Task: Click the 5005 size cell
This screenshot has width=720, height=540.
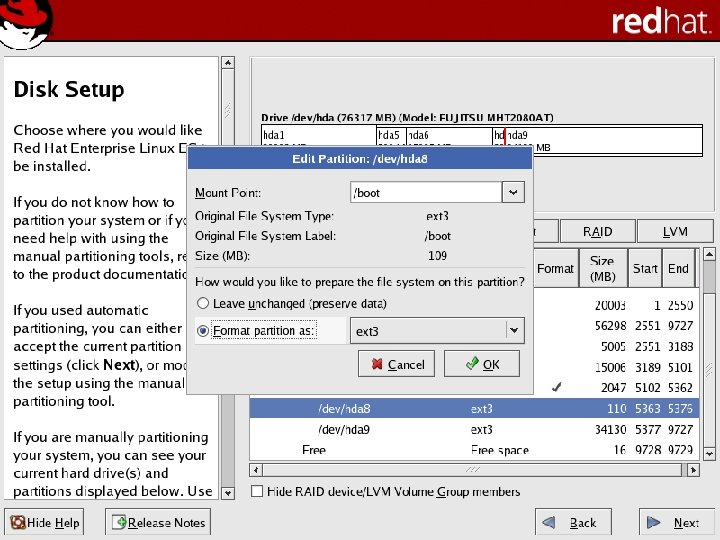Action: click(x=613, y=346)
